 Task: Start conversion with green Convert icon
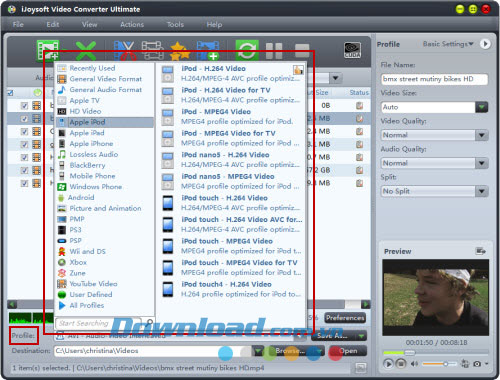[x=247, y=50]
